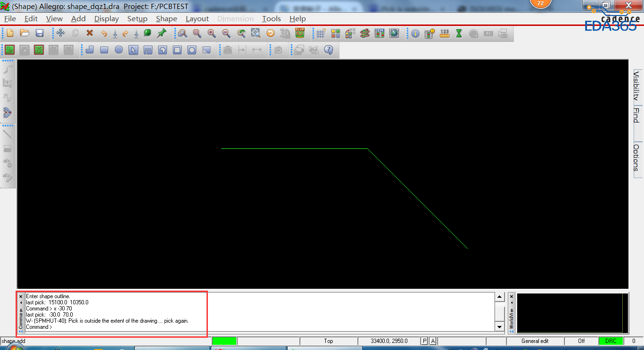Toggle the P button in status bar
The width and height of the screenshot is (644, 350).
424,341
